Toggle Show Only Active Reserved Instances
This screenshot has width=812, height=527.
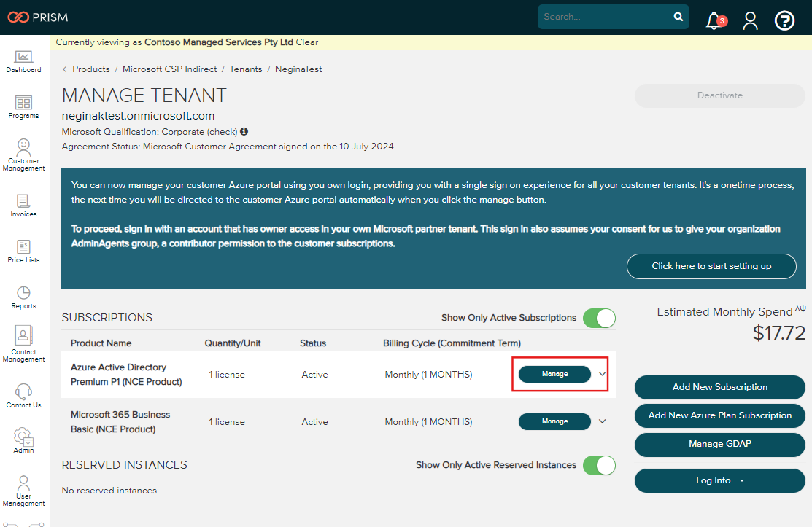point(599,465)
